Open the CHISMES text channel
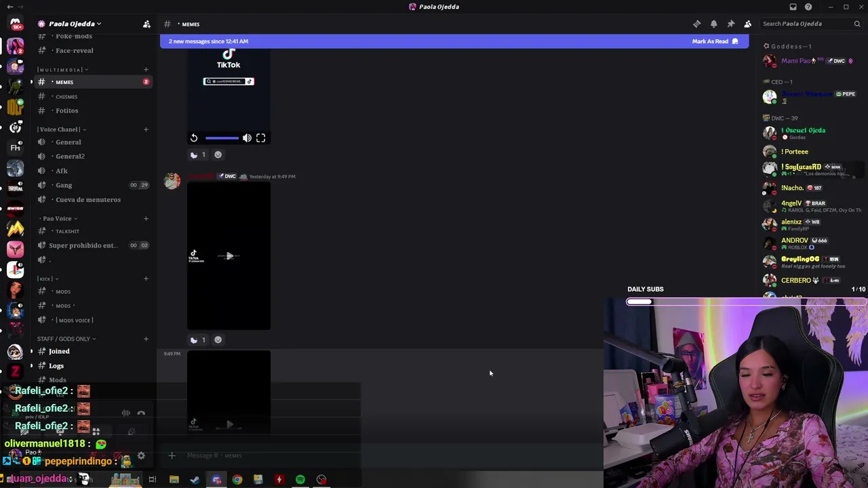Image resolution: width=868 pixels, height=488 pixels. tap(93, 97)
